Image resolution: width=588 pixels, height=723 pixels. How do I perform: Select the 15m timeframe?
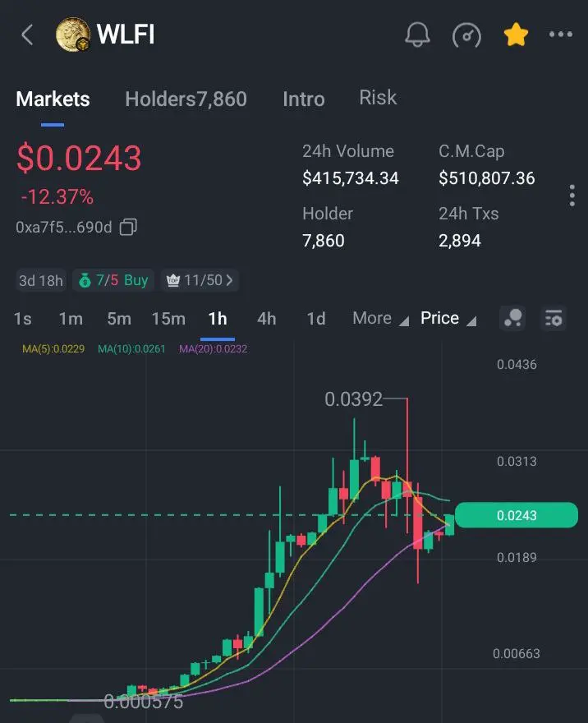pyautogui.click(x=168, y=318)
